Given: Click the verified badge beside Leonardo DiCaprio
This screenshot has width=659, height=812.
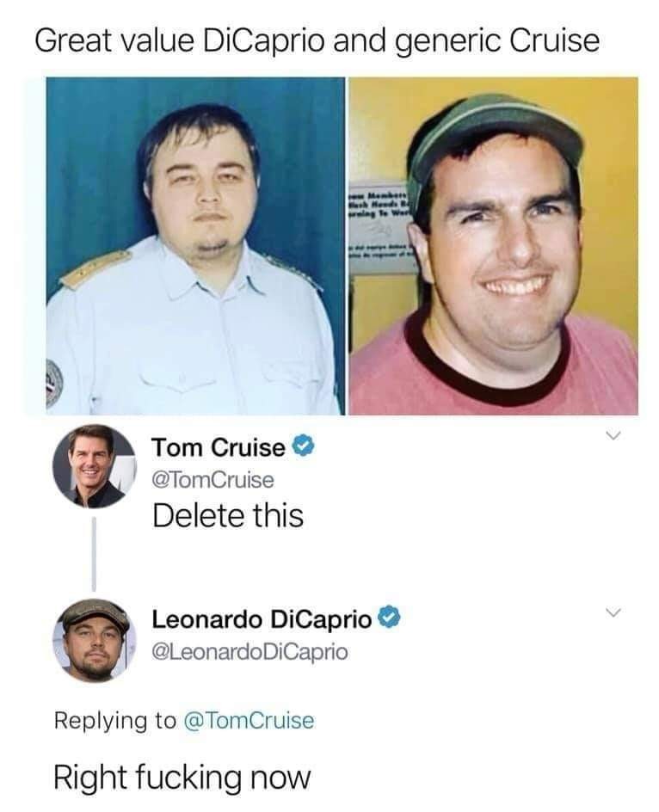Looking at the screenshot, I should click(391, 618).
